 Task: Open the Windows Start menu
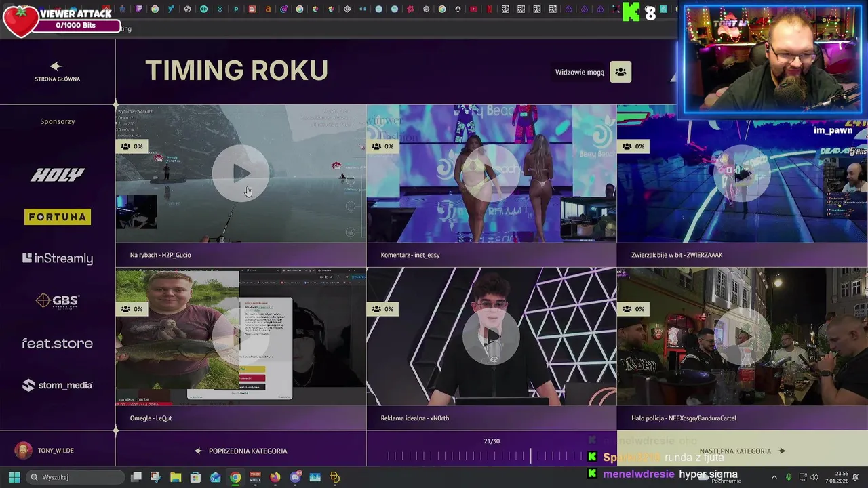coord(14,477)
